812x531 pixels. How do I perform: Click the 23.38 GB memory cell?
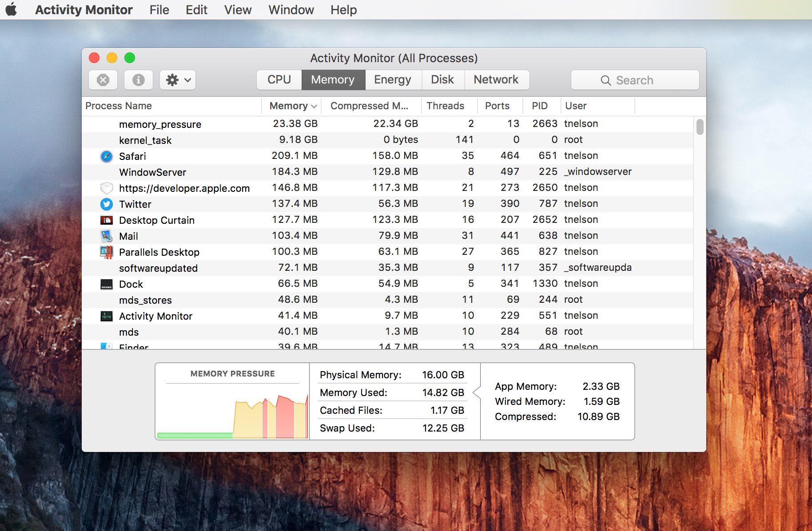tap(295, 123)
